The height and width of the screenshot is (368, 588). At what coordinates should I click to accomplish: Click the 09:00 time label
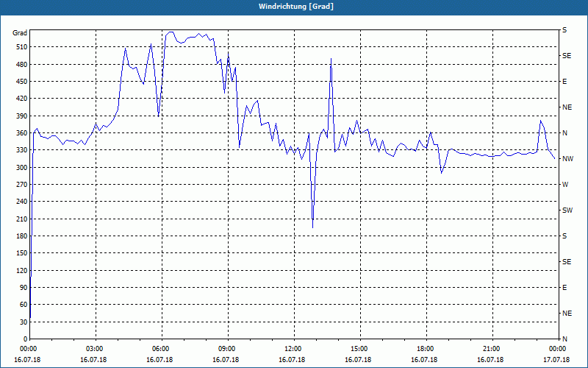coord(228,349)
